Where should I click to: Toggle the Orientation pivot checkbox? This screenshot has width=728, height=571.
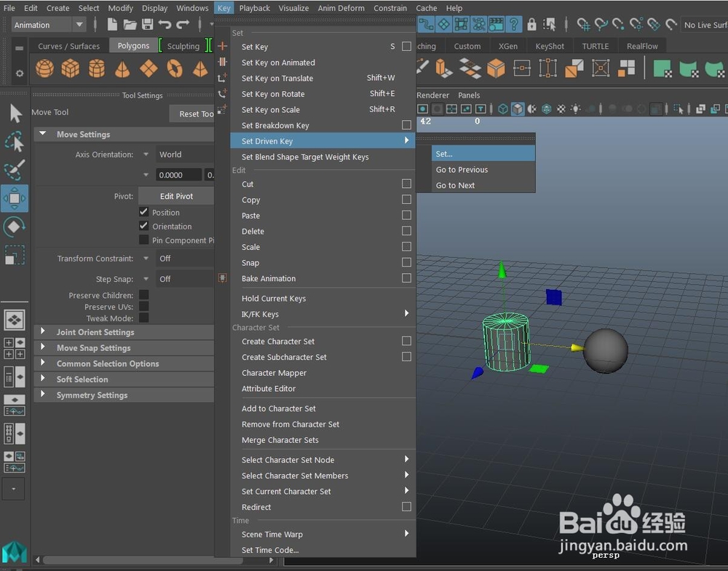(x=144, y=226)
